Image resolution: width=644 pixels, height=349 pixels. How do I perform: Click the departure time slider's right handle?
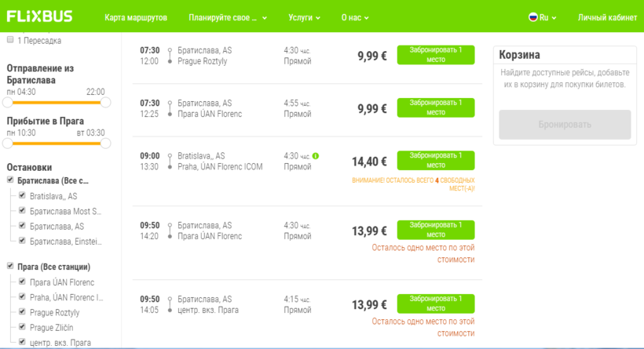[x=105, y=102]
